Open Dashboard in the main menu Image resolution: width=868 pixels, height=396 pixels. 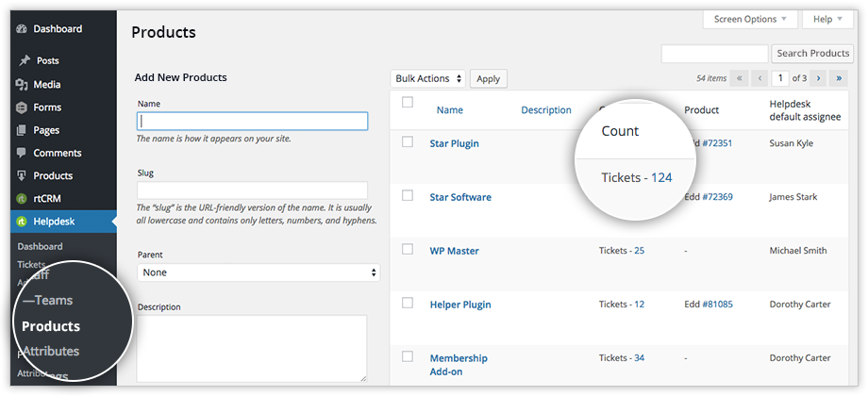coord(58,29)
